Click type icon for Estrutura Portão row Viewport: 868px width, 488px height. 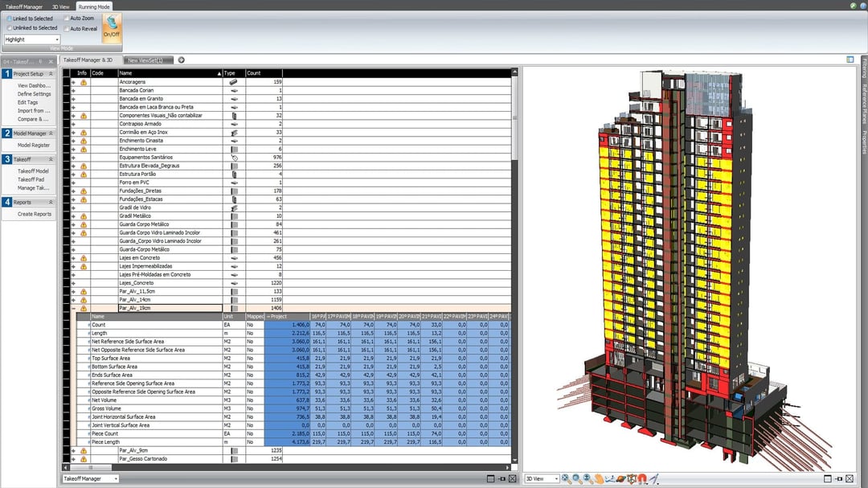pos(234,174)
